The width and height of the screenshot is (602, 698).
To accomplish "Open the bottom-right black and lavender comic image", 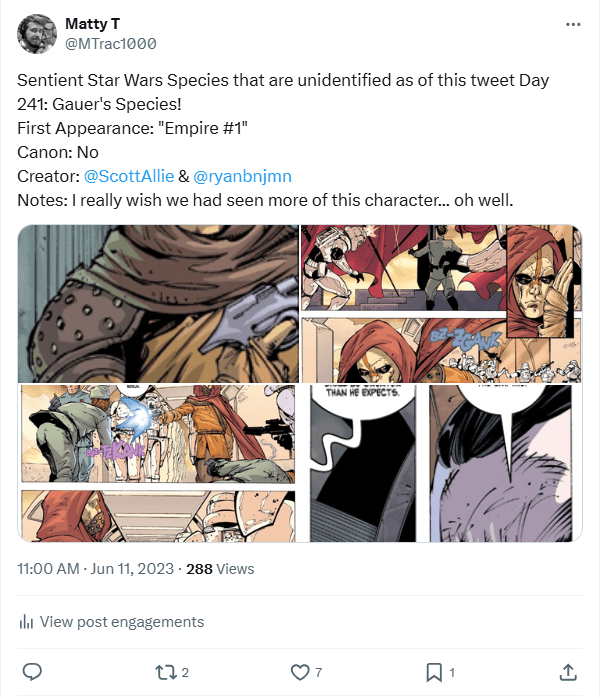I will 441,463.
